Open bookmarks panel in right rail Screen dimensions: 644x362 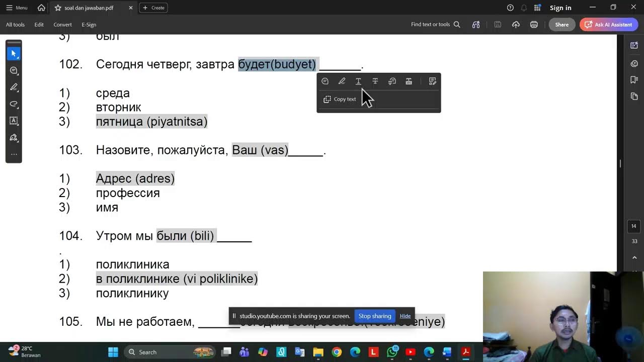click(x=634, y=79)
